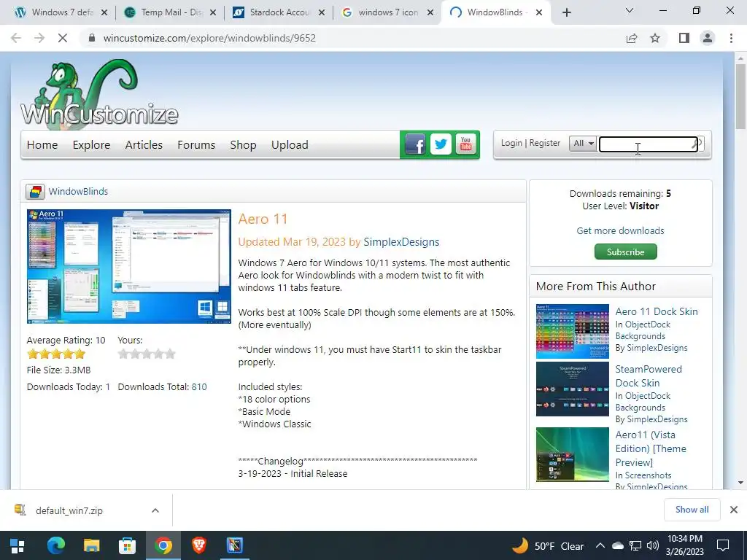Screen dimensions: 747x560
Task: Launch Microsoft Edge from taskbar
Action: [x=55, y=545]
